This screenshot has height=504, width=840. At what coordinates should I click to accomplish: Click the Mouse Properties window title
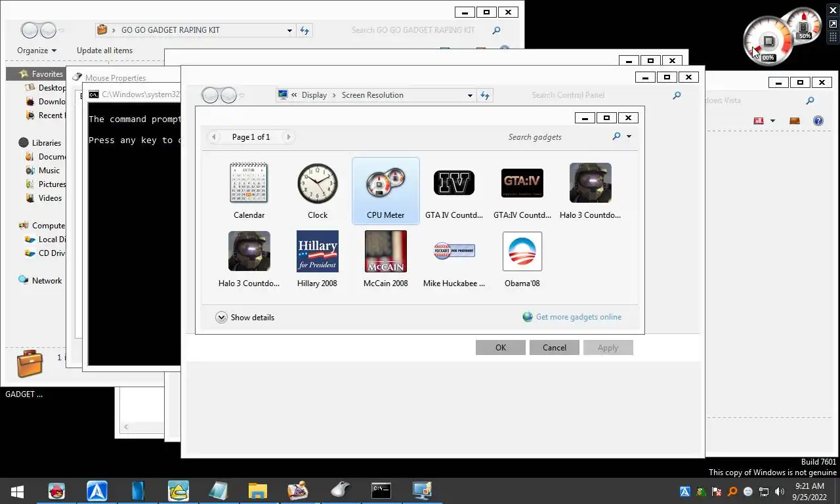coord(115,78)
